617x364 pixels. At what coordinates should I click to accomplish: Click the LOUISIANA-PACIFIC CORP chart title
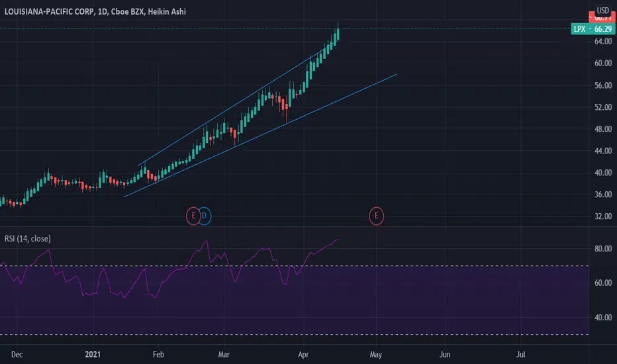pyautogui.click(x=95, y=12)
